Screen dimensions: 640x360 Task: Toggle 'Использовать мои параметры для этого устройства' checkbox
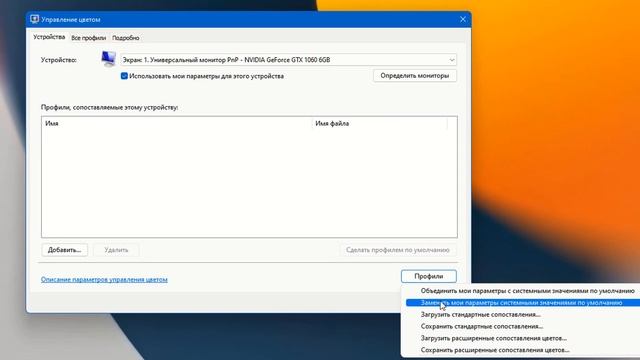point(124,76)
